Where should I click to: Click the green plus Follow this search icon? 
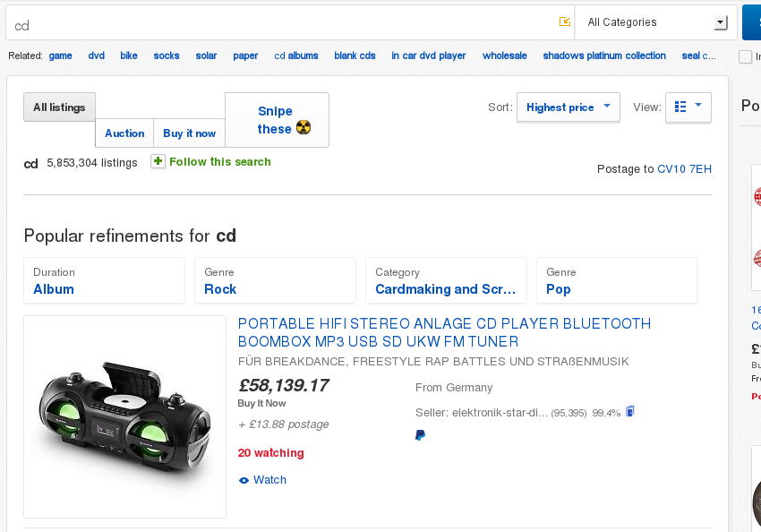pos(158,161)
